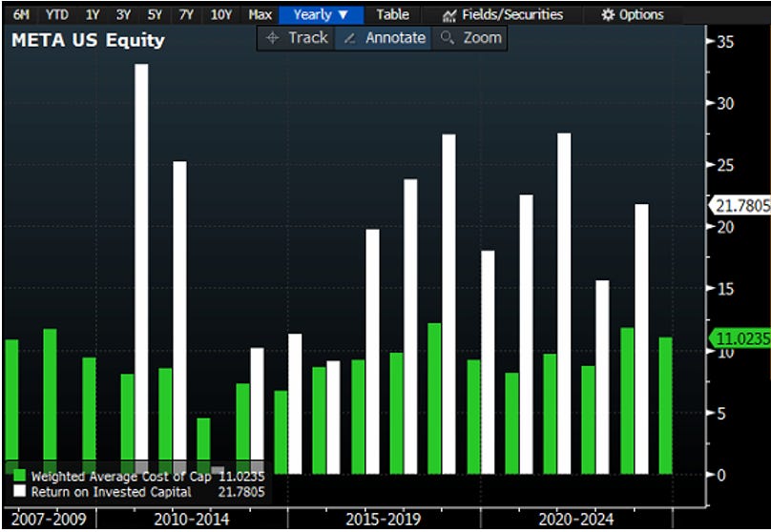Click the Fields/Securities chart icon
This screenshot has width=771, height=532.
point(448,15)
